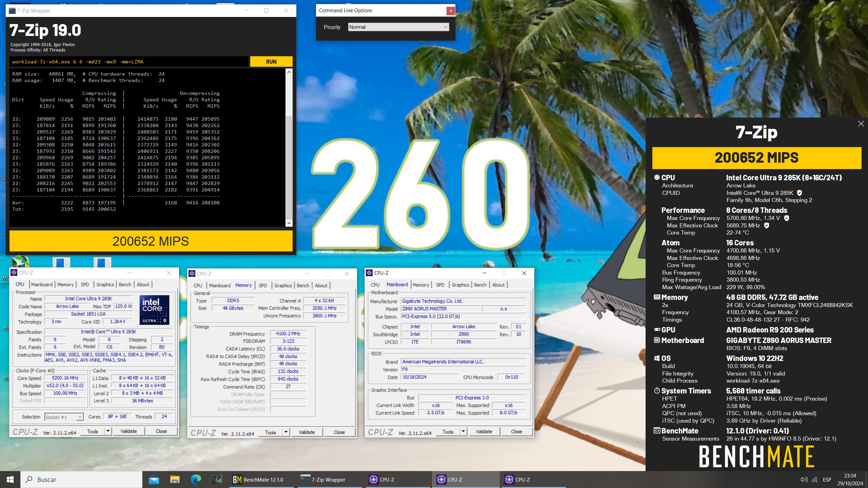Click Max Effective Clock verified shield icon

pyautogui.click(x=767, y=225)
